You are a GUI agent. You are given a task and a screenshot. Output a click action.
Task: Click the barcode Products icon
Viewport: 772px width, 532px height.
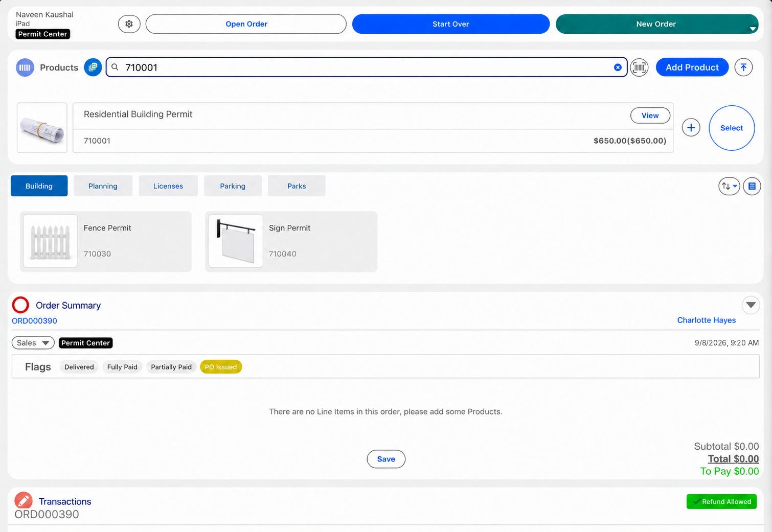point(25,67)
